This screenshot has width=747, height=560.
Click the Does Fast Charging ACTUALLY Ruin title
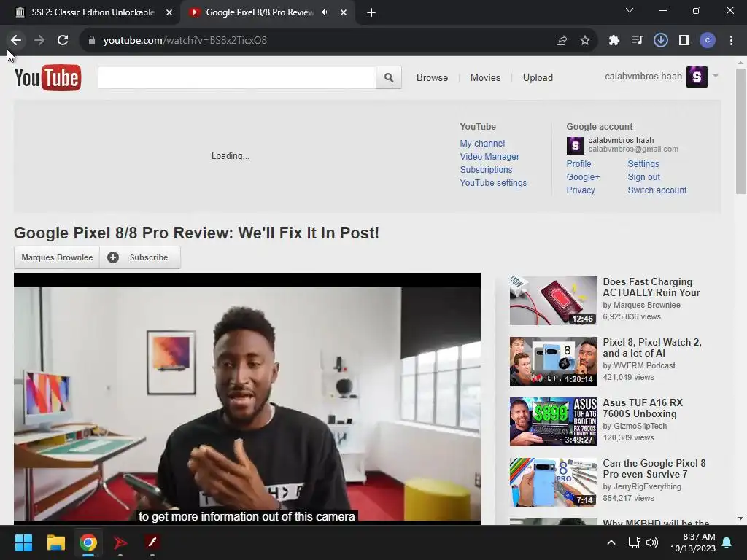[651, 287]
